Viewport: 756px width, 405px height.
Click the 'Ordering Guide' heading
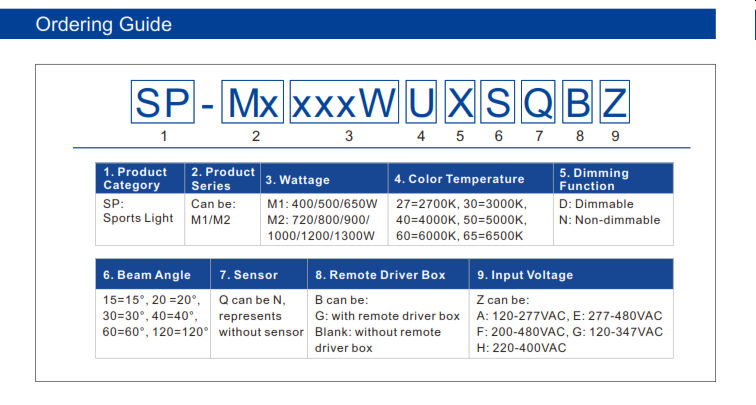click(x=104, y=24)
